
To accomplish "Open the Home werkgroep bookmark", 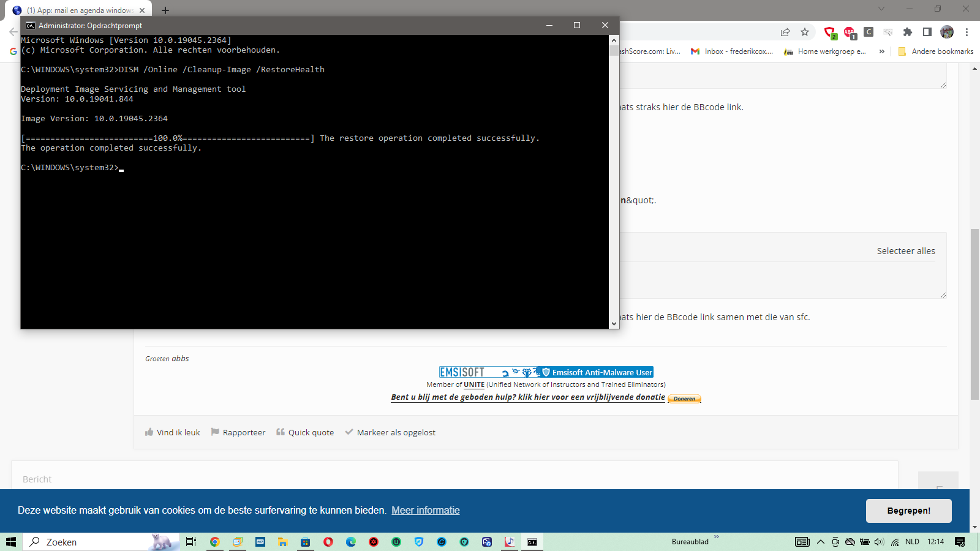I will tap(826, 51).
